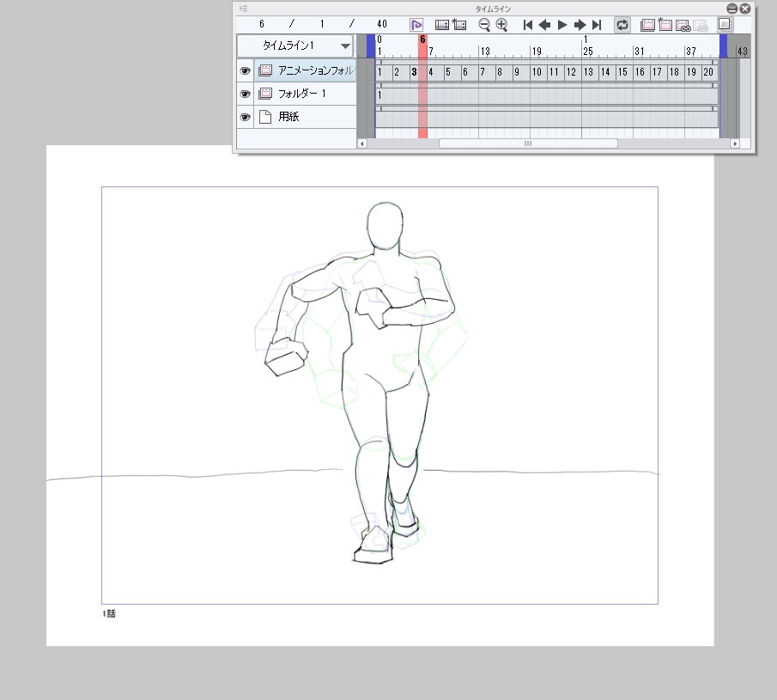This screenshot has height=700, width=777.
Task: Toggle visibility of フォルダー 1
Action: [x=246, y=94]
